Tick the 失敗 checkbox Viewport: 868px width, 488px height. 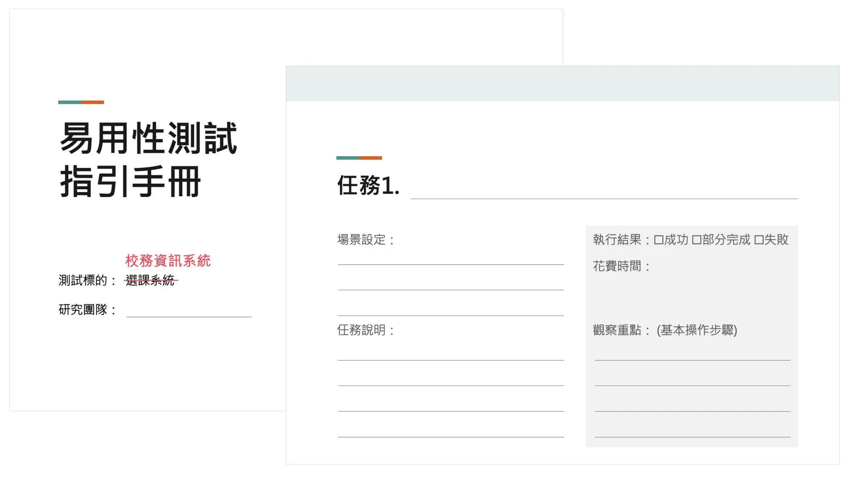[x=759, y=240]
